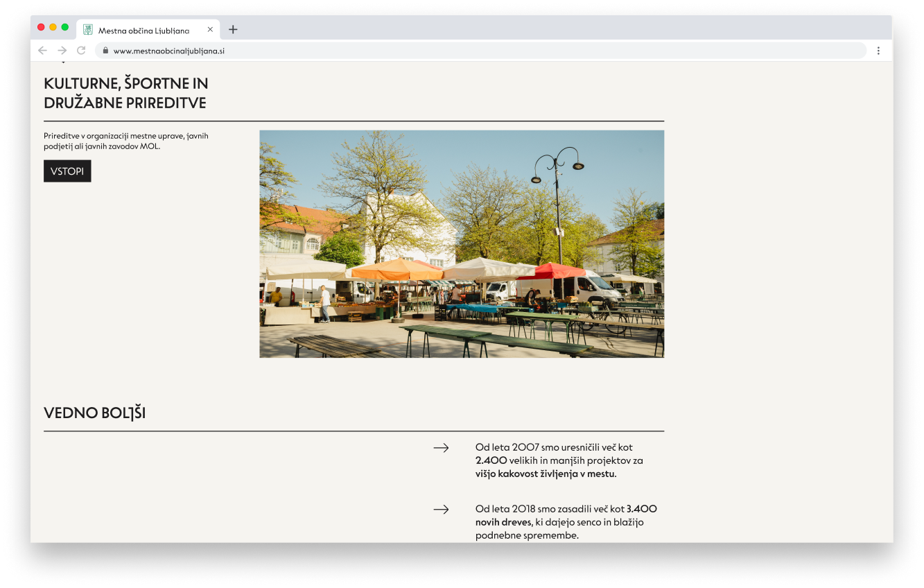This screenshot has height=588, width=924.
Task: Click the outdoor market photo
Action: point(462,244)
